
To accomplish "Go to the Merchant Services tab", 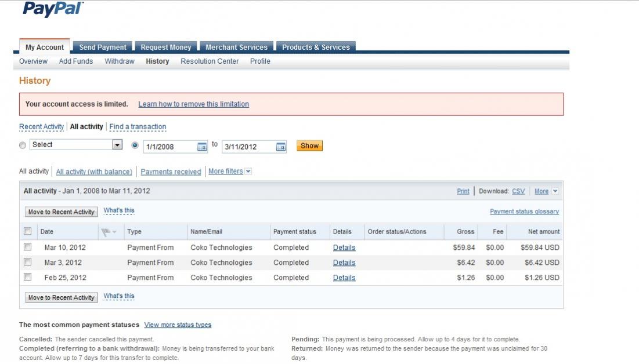I will pos(236,47).
